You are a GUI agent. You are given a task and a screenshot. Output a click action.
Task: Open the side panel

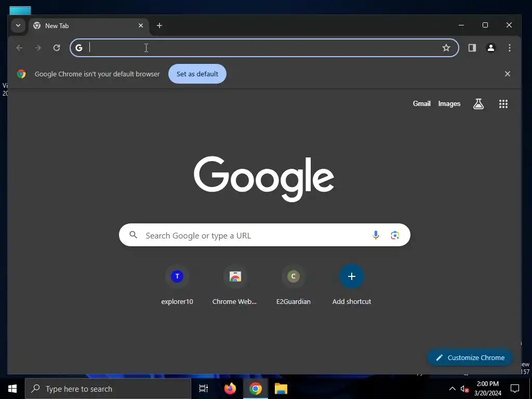point(472,48)
